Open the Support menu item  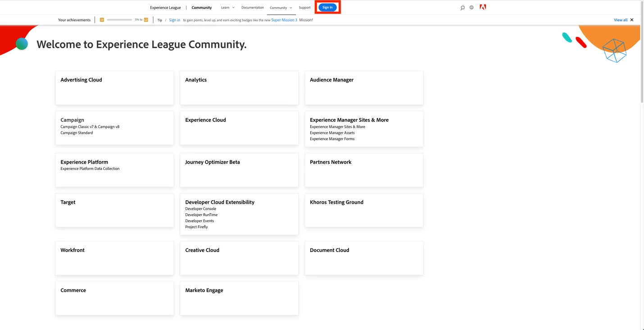(x=304, y=8)
